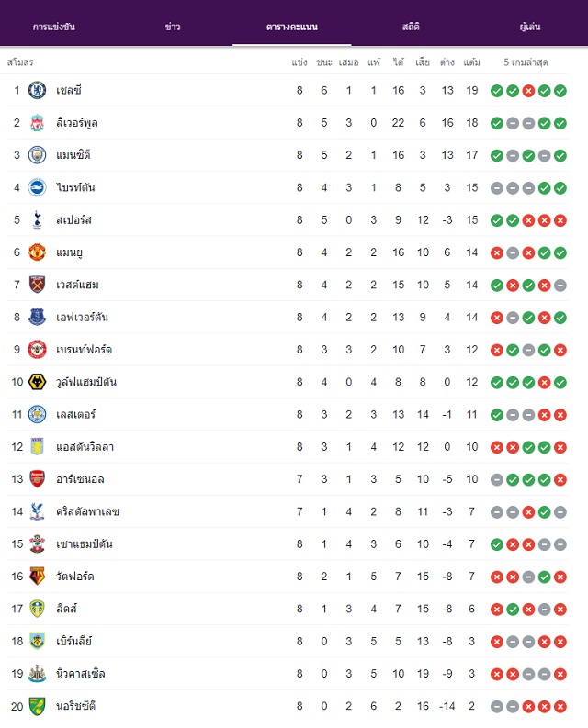The width and height of the screenshot is (588, 728).
Task: Click the Manchester United crest icon
Action: (x=37, y=252)
